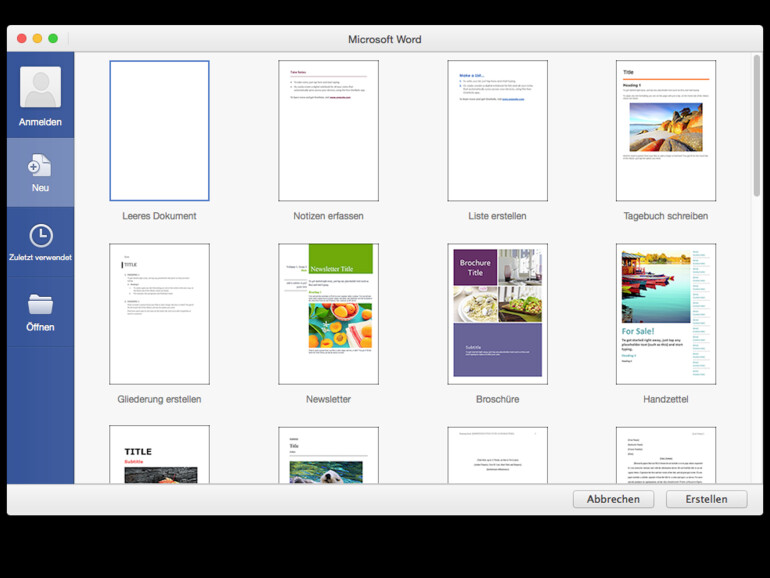This screenshot has width=770, height=578.
Task: Click the vertical scrollbar of the template gallery
Action: click(756, 130)
